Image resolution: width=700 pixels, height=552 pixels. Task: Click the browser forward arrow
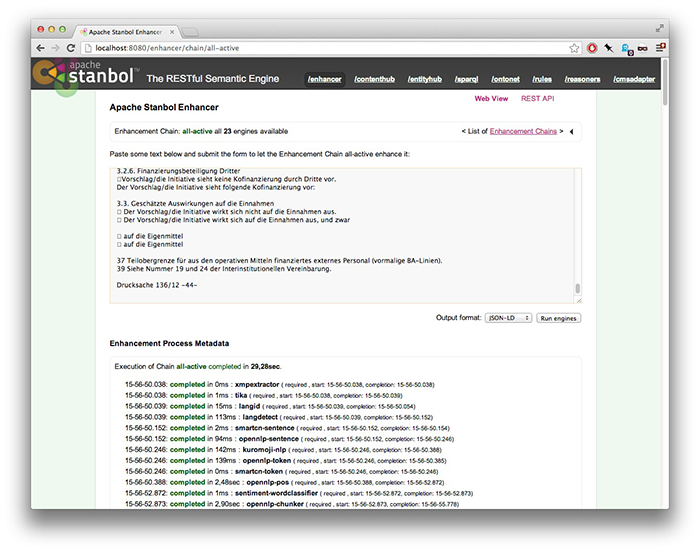coord(55,48)
